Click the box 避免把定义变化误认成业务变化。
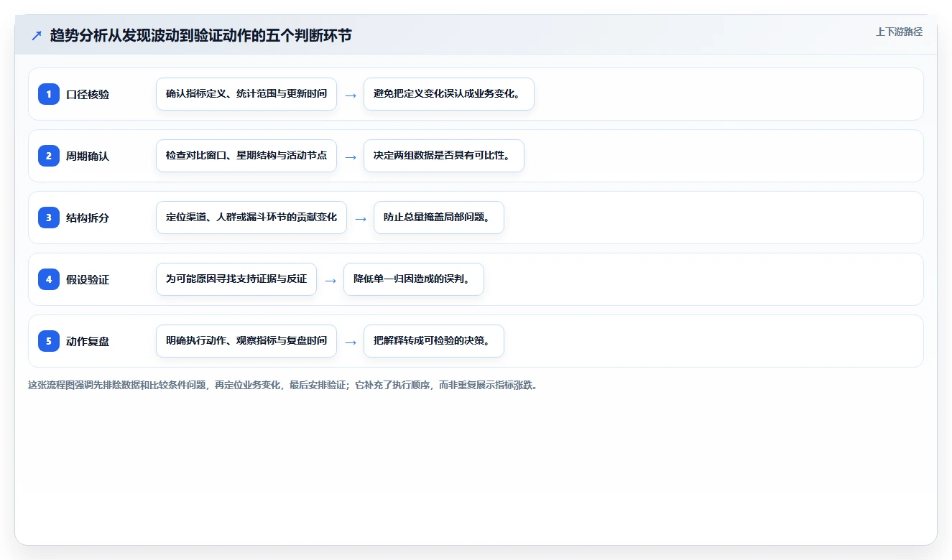Viewport: 952px width, 560px height. click(x=449, y=94)
